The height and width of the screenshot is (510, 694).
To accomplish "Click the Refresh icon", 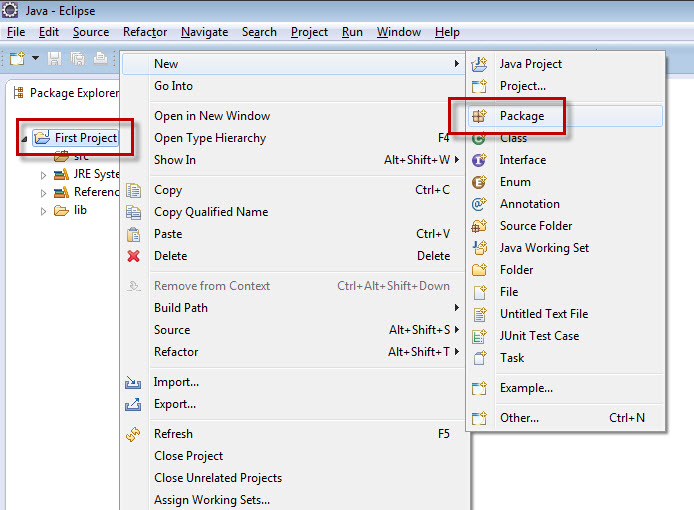I will [133, 434].
